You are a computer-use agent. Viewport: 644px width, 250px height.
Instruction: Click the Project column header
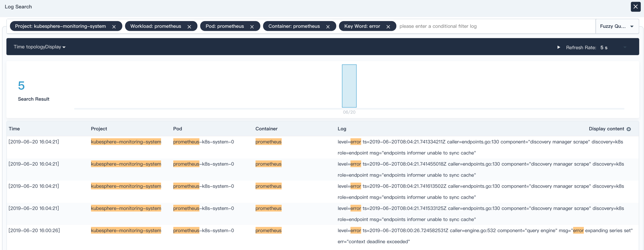click(99, 129)
